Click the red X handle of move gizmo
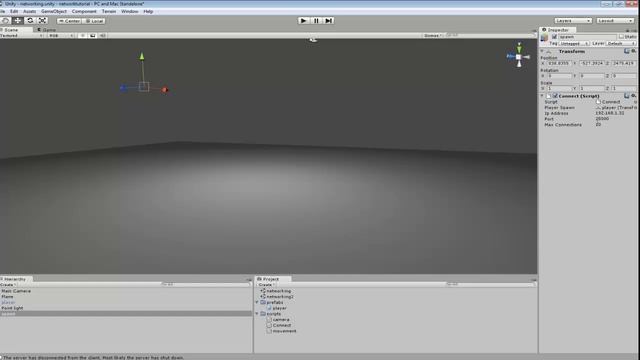The image size is (640, 360). click(x=165, y=90)
